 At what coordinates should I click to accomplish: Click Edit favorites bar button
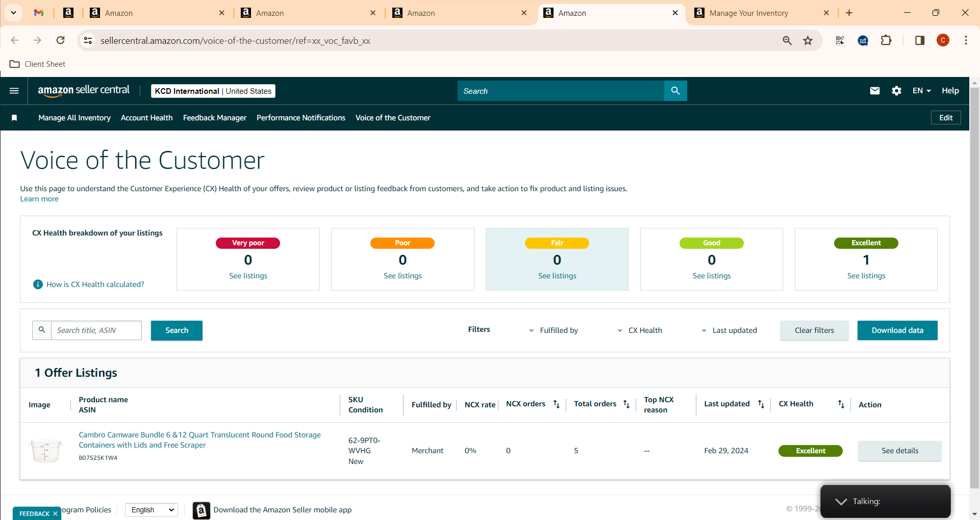946,118
